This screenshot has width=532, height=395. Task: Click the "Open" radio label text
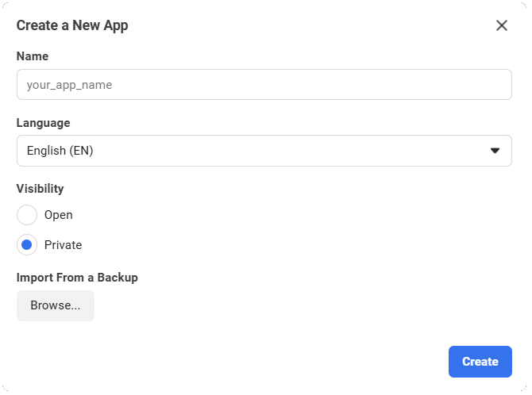(59, 215)
